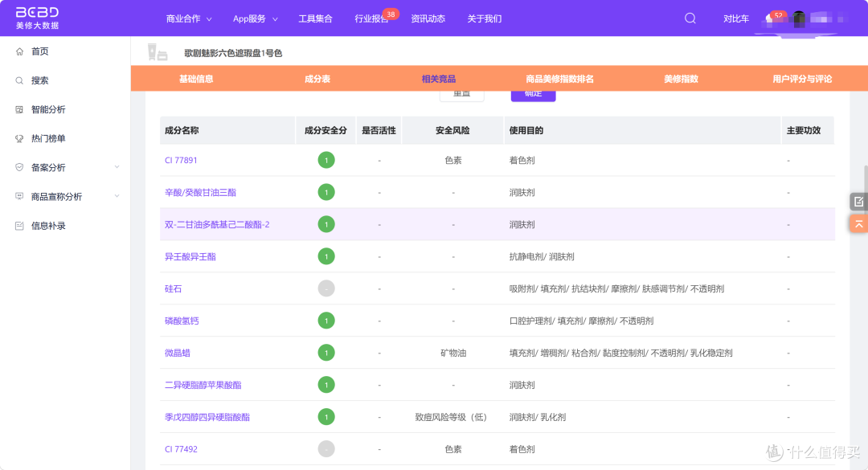
Task: Click the shield icon beside 备案分析
Action: [19, 167]
